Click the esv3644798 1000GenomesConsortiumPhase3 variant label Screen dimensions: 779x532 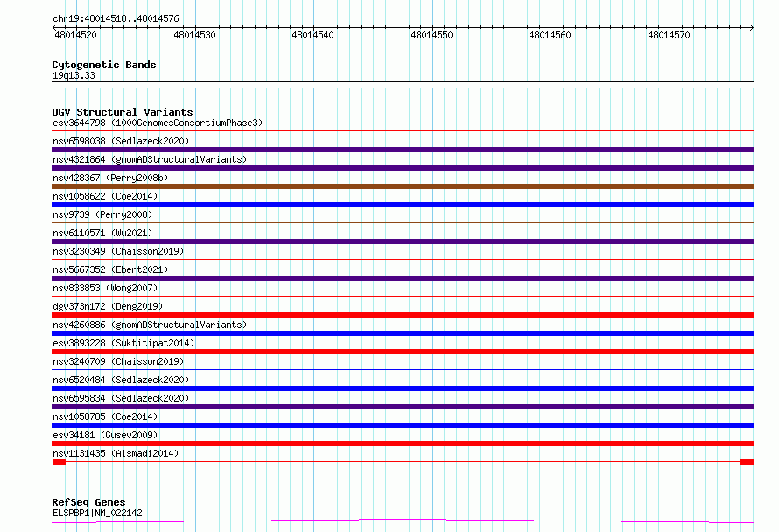tap(158, 122)
